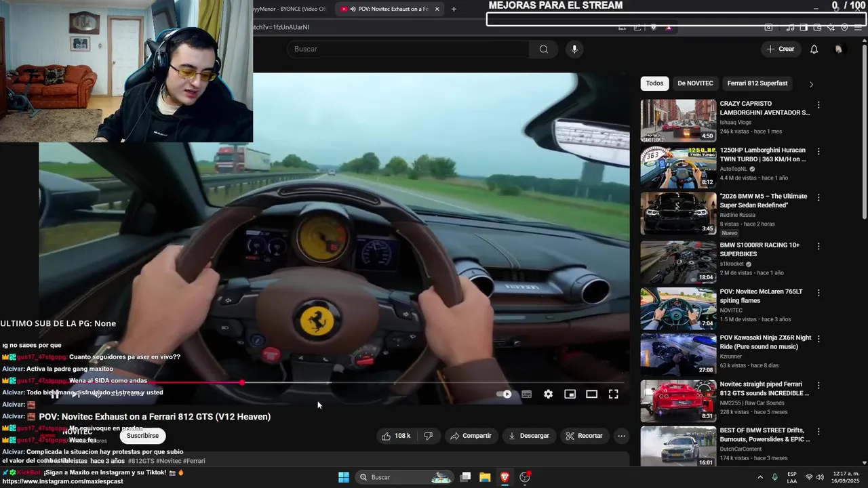This screenshot has height=488, width=868.
Task: Open more actions ellipsis below the video
Action: (x=621, y=436)
